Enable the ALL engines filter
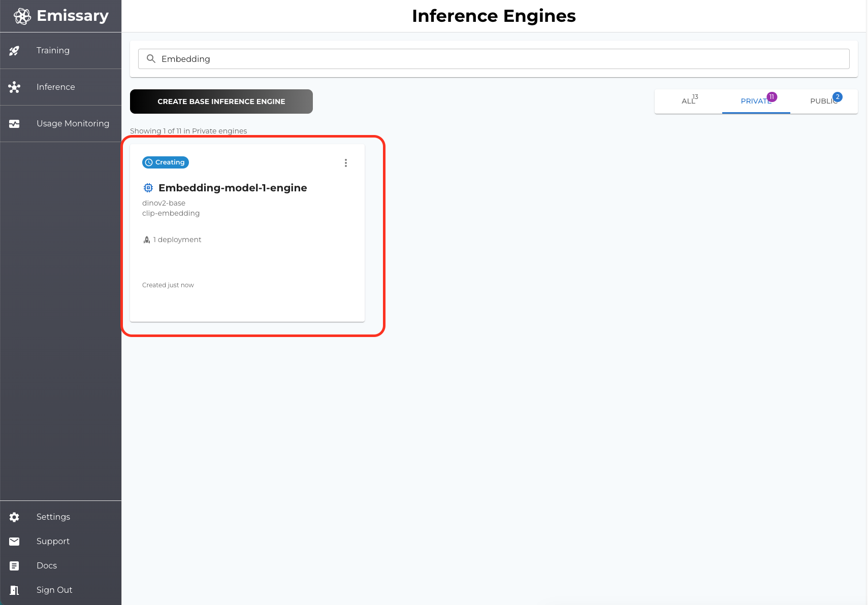The width and height of the screenshot is (868, 605). (x=688, y=101)
